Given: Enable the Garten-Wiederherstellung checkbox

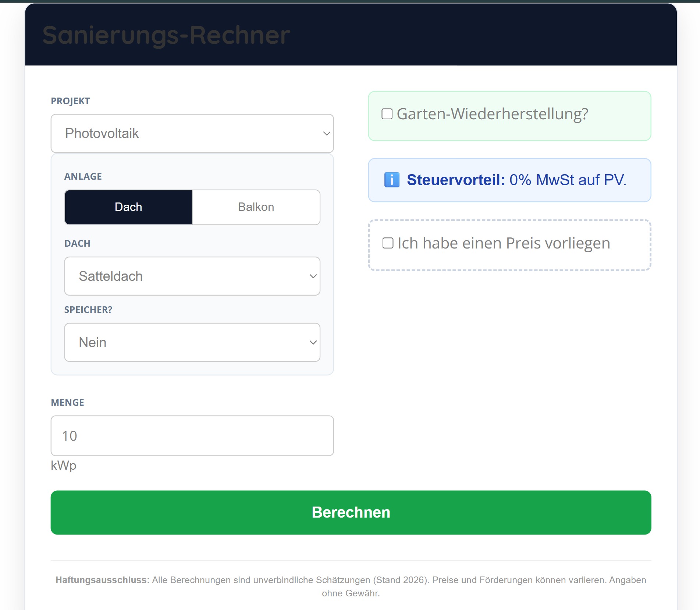Looking at the screenshot, I should [x=387, y=114].
